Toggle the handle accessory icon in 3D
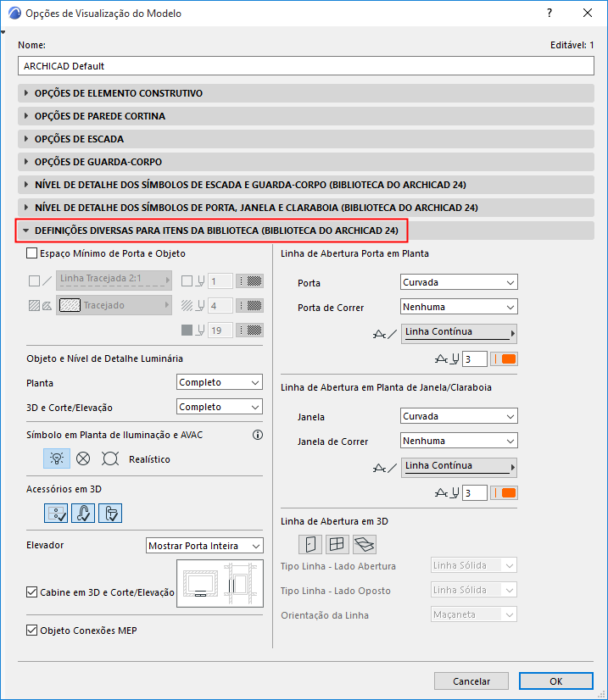The width and height of the screenshot is (608, 700). [83, 514]
